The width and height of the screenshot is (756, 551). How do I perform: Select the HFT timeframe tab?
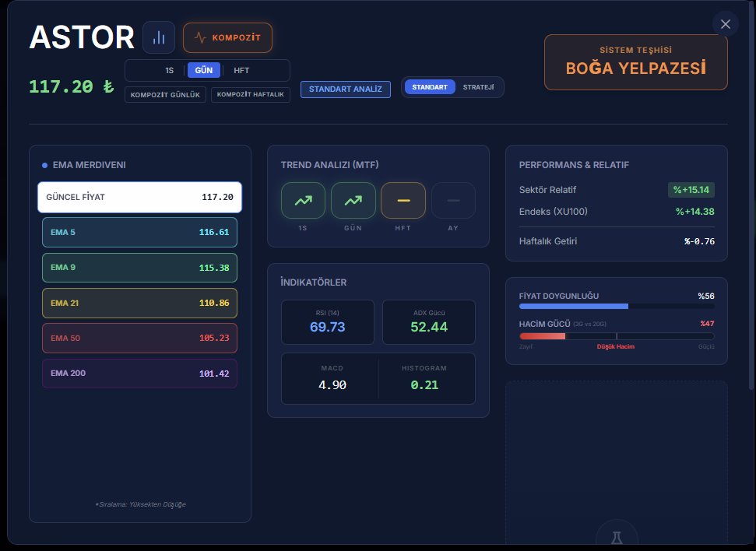click(x=241, y=70)
